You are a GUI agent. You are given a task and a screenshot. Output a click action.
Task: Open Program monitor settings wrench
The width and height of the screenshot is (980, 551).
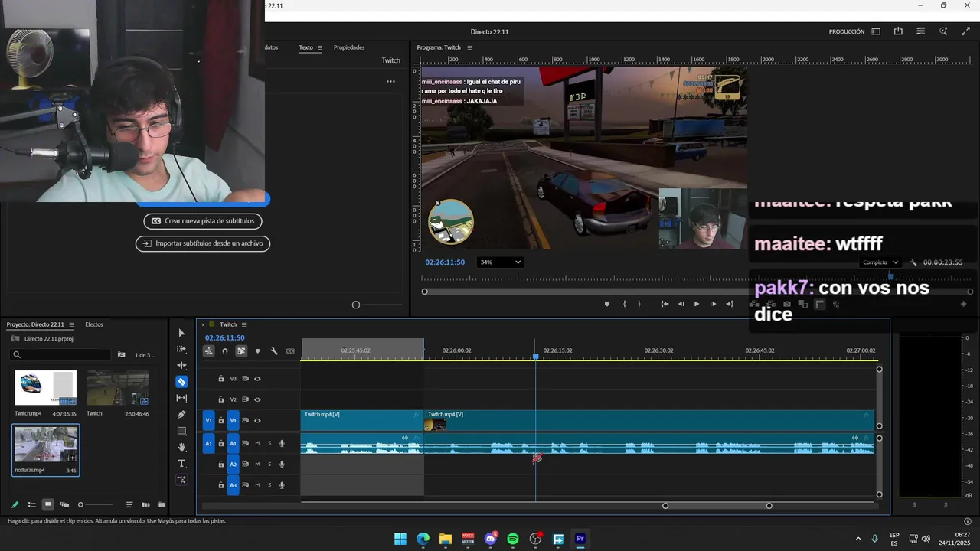[913, 262]
